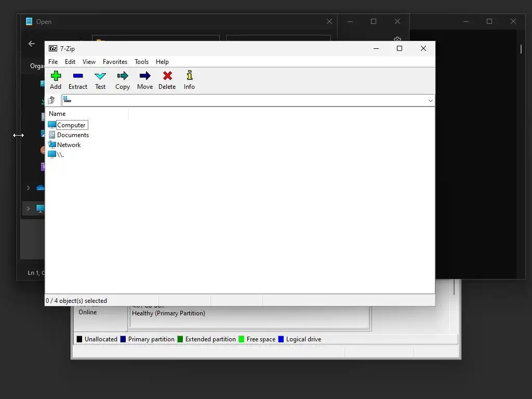Maximize the 7-Zip window

click(x=400, y=48)
